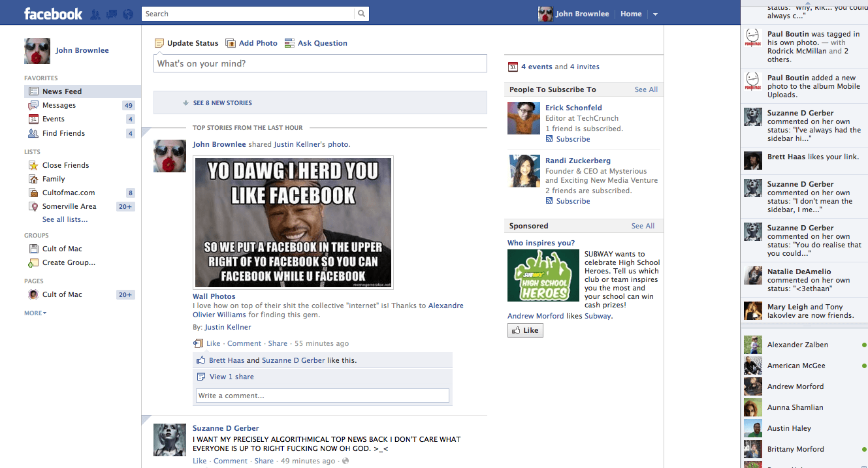Click Home in the top bar
The image size is (868, 468).
tap(631, 14)
